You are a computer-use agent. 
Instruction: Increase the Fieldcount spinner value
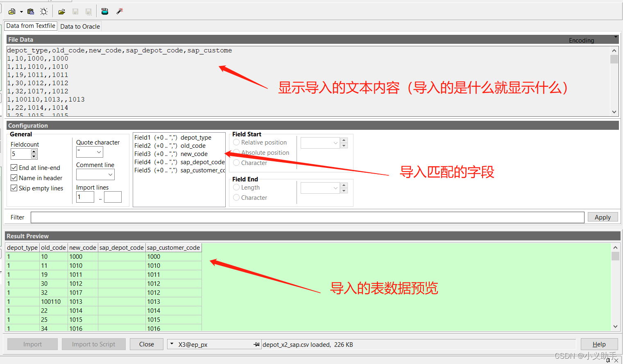coord(34,151)
